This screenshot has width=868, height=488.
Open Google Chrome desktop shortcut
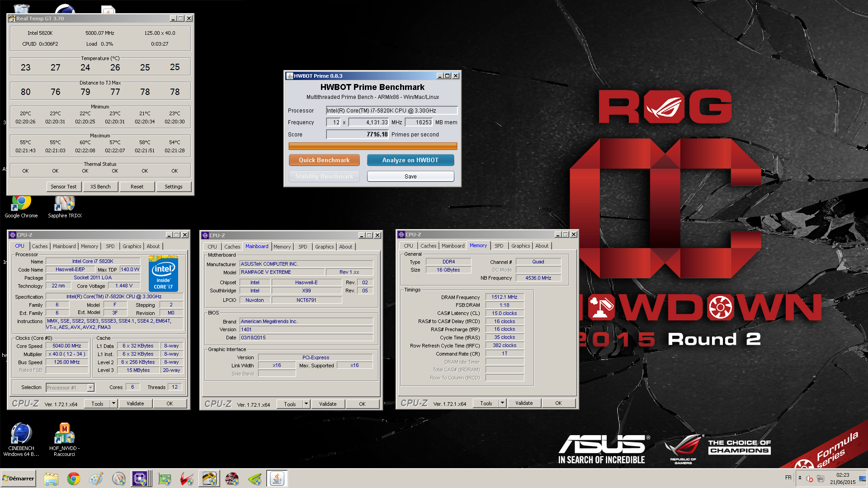[x=21, y=207]
